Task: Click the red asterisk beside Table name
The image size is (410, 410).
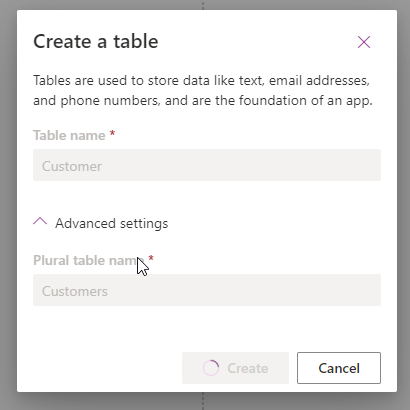Action: pyautogui.click(x=112, y=134)
